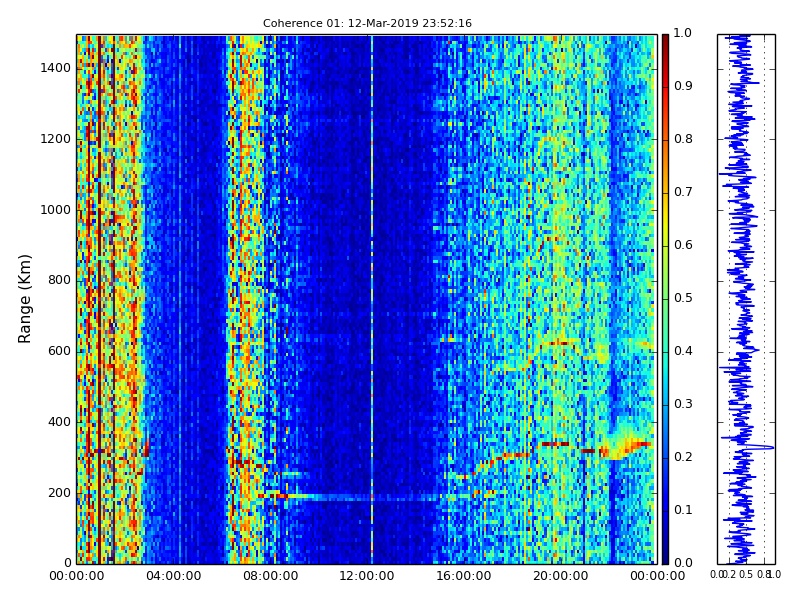Click the plot title "Coherence 01: 12-Mar-2019 23:52:16"
Image resolution: width=800 pixels, height=600 pixels.
tap(367, 23)
